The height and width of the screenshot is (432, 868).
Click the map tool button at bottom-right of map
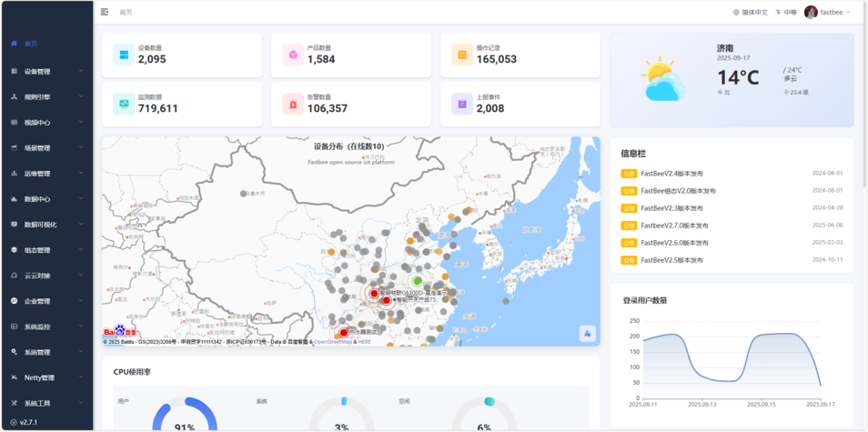click(587, 334)
